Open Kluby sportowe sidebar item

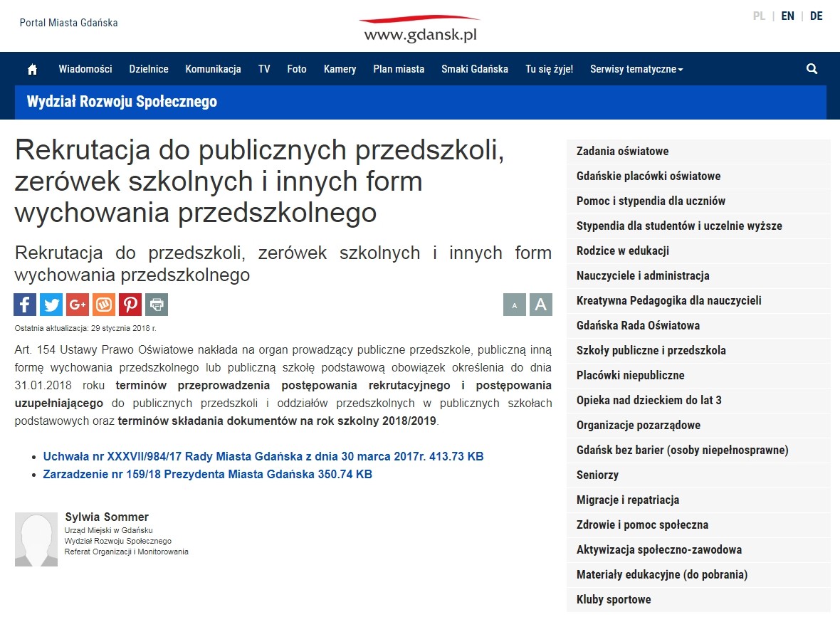pos(698,600)
